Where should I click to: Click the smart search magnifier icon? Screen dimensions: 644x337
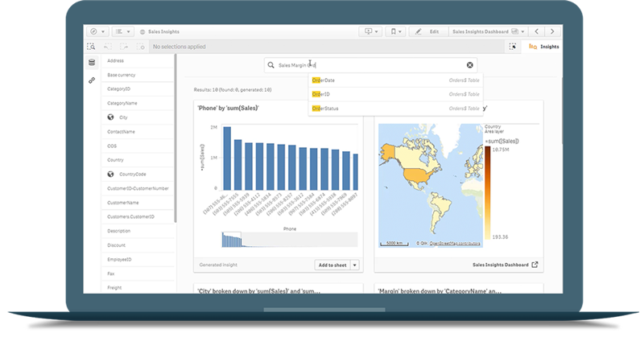click(92, 47)
